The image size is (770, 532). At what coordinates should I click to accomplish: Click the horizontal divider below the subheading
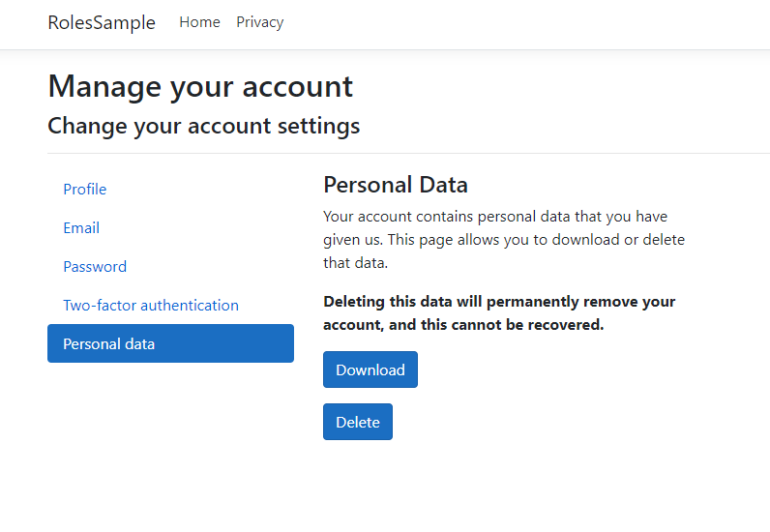point(406,153)
